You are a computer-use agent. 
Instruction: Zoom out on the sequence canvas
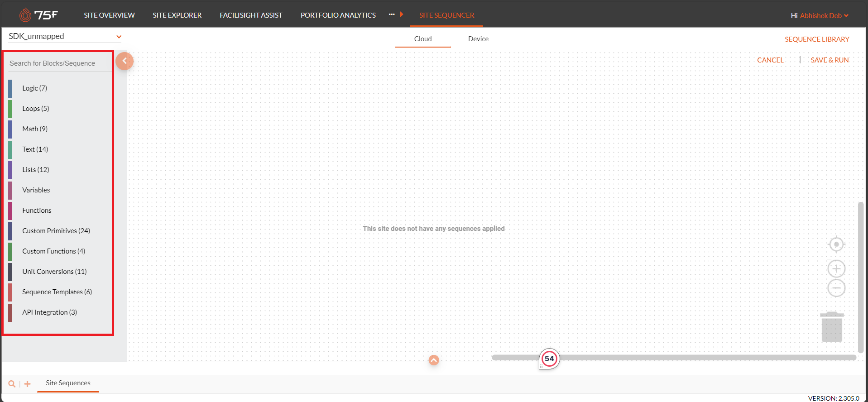(x=836, y=288)
